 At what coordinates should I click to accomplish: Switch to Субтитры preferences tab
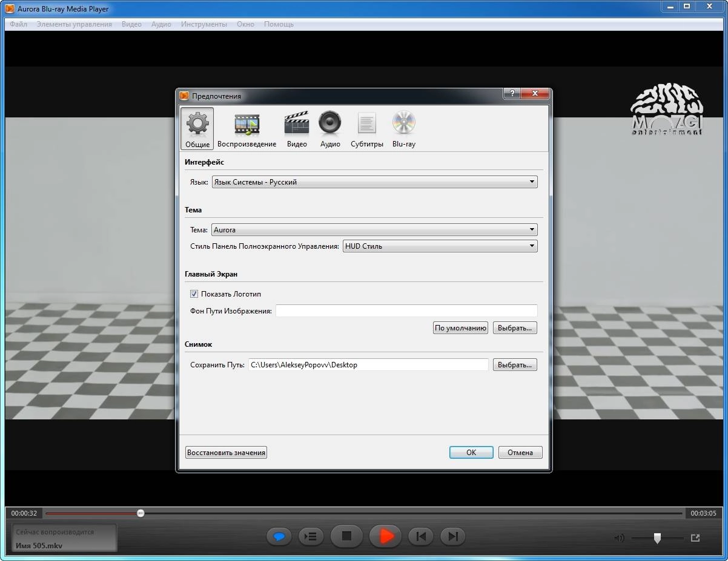point(367,128)
